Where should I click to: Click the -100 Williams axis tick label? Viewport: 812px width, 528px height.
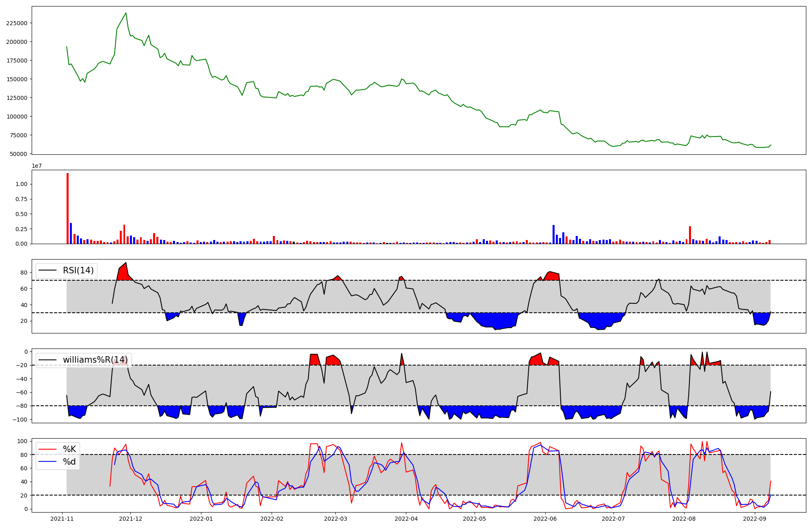coord(21,420)
